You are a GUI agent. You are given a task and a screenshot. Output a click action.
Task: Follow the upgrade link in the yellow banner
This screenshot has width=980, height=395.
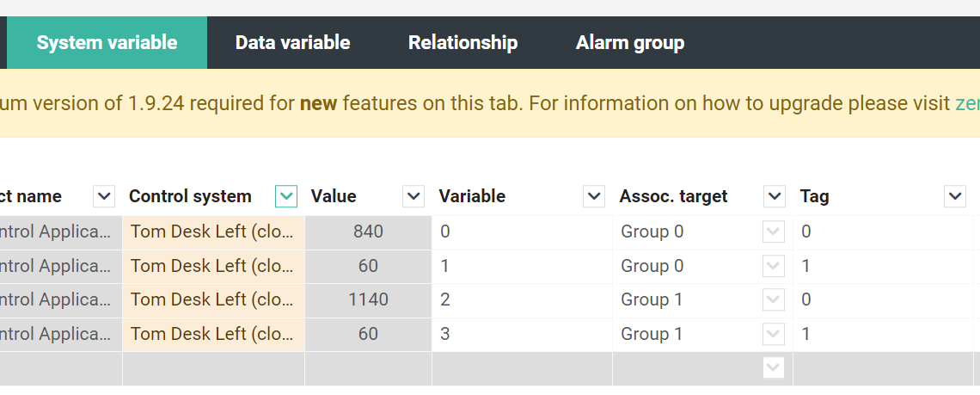[x=967, y=103]
